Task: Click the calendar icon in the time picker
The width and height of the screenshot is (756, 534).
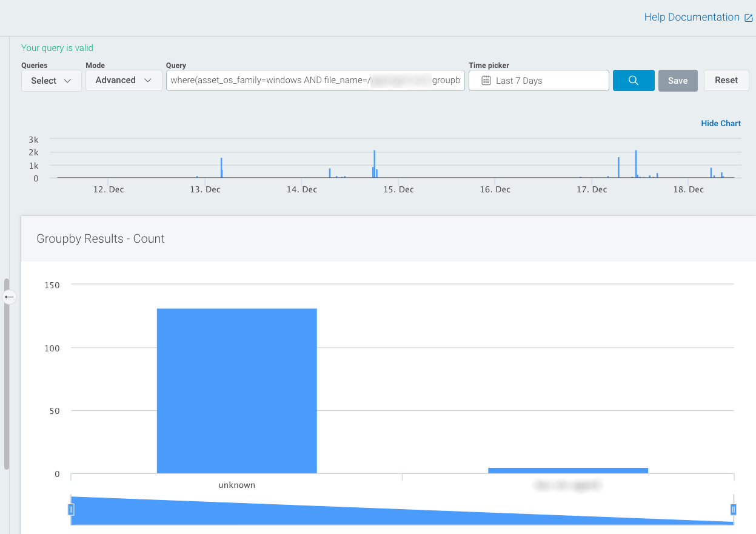Action: pos(486,81)
